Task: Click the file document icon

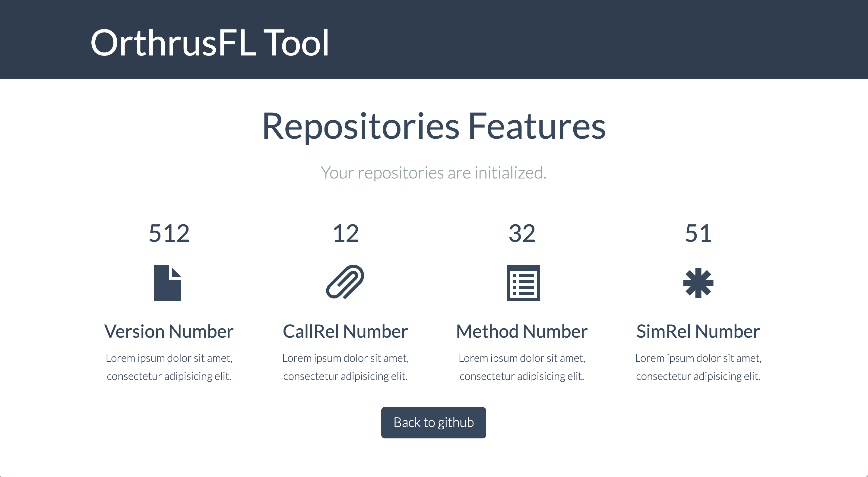Action: [167, 283]
